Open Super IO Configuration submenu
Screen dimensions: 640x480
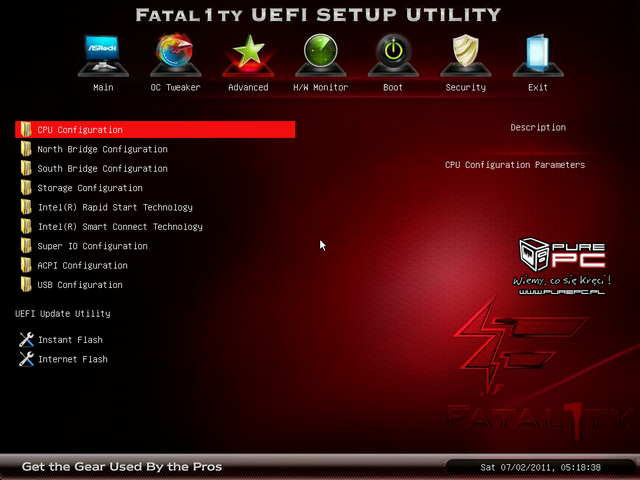pos(92,246)
